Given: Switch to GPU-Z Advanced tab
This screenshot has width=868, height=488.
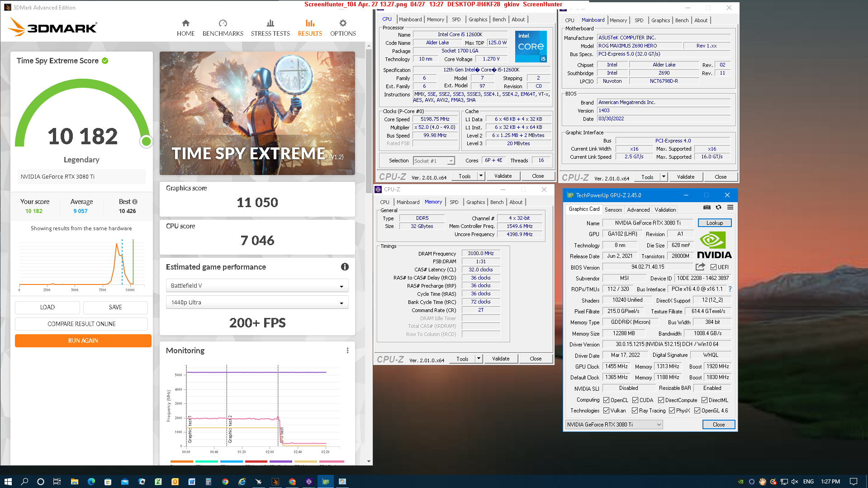Looking at the screenshot, I should coord(638,210).
